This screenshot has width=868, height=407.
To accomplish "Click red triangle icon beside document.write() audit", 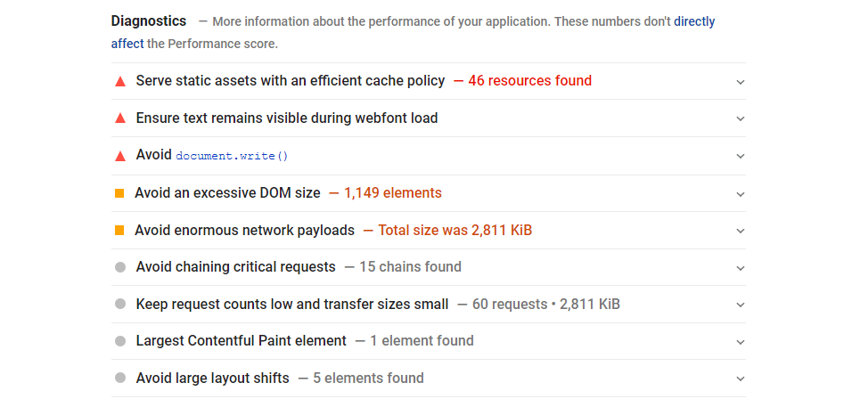I will click(120, 156).
